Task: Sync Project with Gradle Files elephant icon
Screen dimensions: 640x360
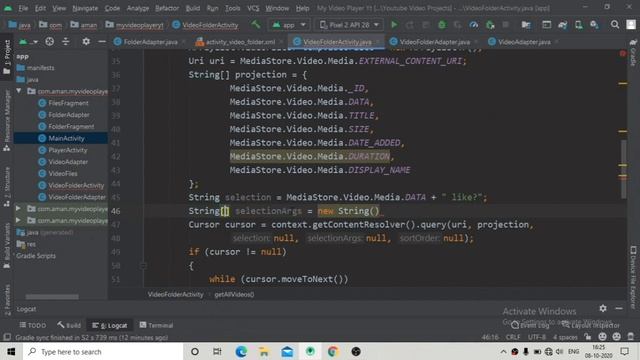Action: click(562, 25)
